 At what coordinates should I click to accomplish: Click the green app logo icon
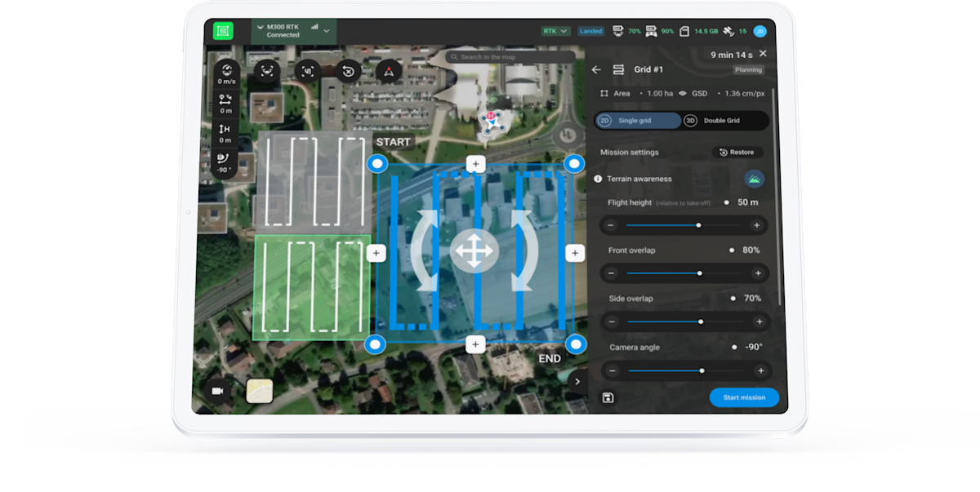(x=224, y=30)
